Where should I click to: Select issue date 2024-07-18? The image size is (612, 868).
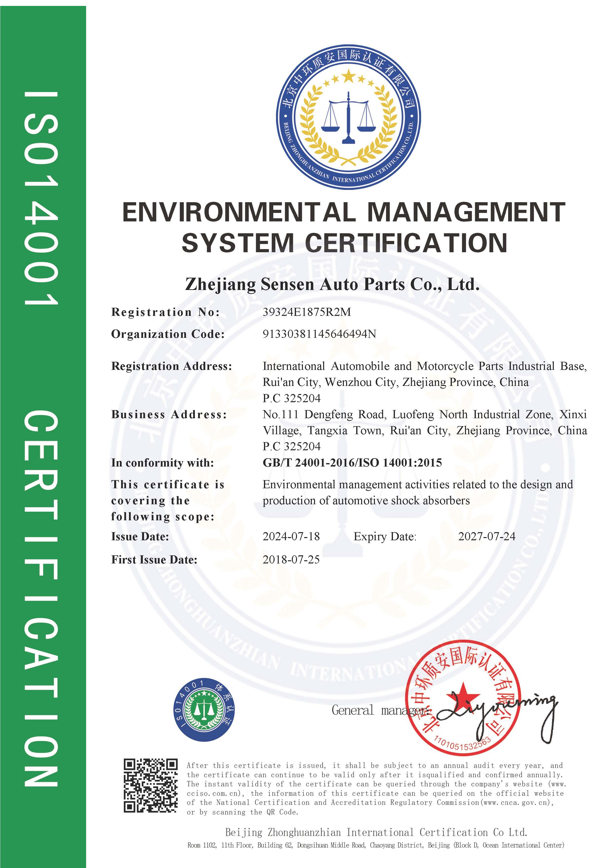pyautogui.click(x=291, y=536)
